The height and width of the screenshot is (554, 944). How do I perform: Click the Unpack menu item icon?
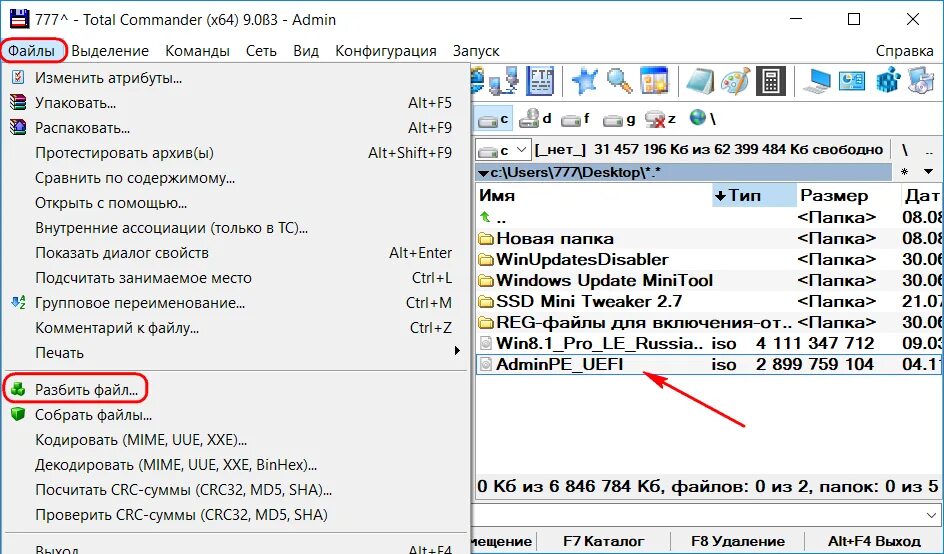coord(19,128)
